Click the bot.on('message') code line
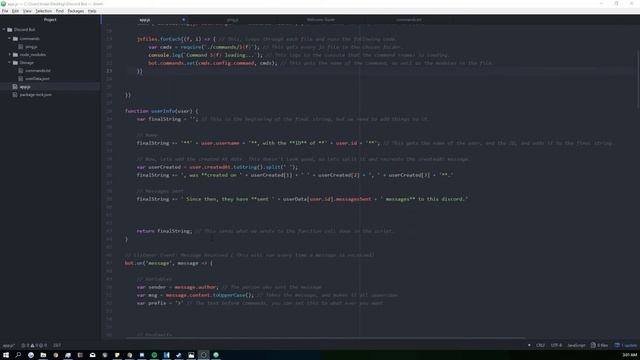Viewport: 640px width, 360px height. point(169,263)
